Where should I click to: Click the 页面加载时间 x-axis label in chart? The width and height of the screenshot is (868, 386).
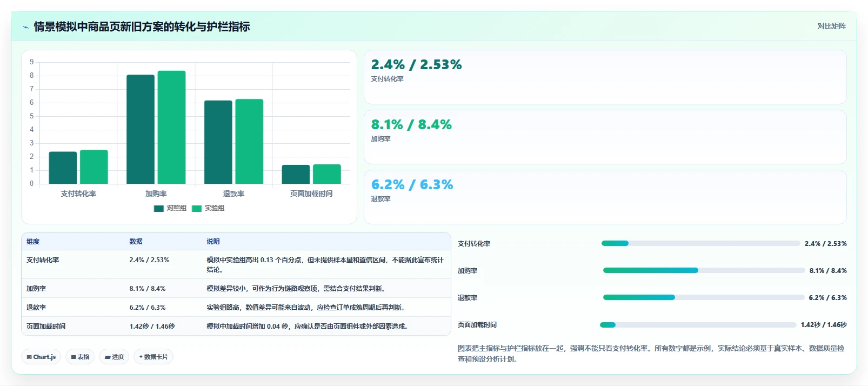311,194
